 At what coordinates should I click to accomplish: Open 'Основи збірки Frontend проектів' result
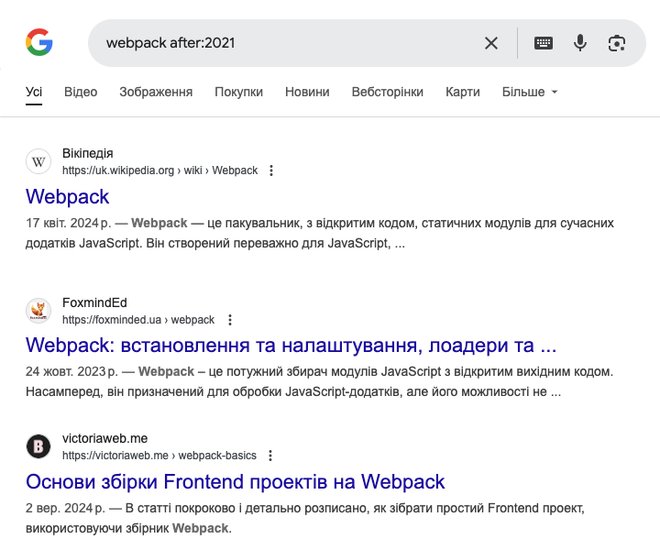[235, 482]
